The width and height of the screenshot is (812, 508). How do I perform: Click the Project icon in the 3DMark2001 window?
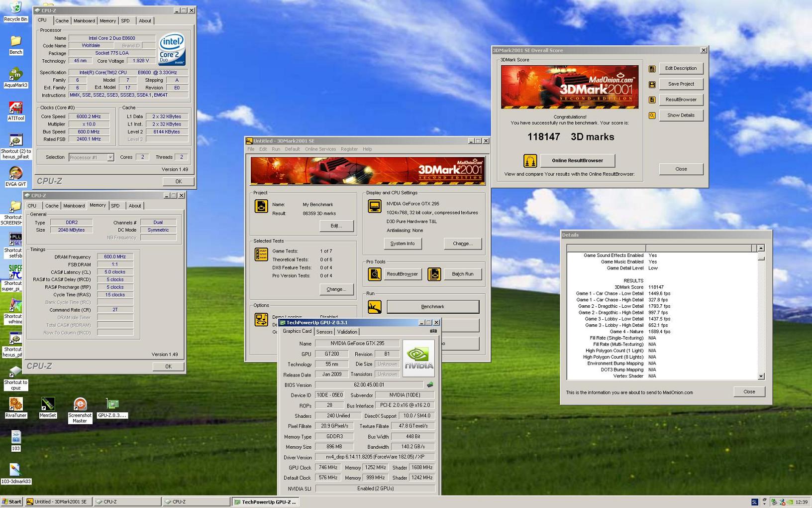coord(261,206)
